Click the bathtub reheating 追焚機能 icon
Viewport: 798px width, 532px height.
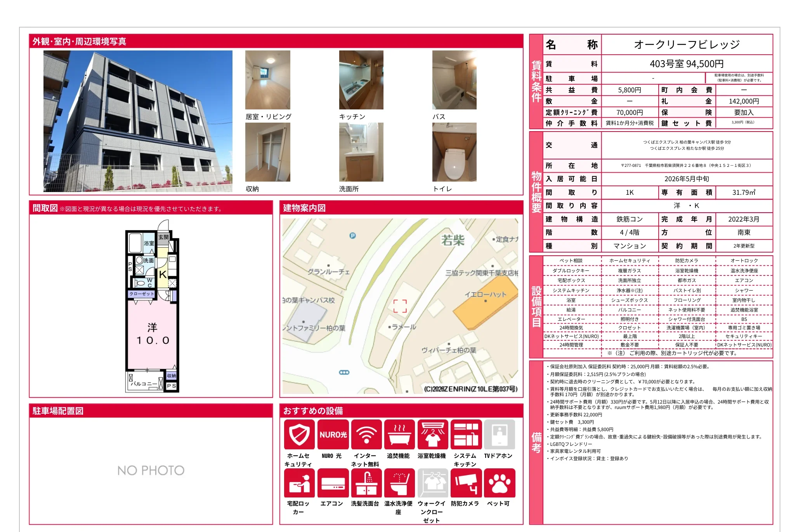point(399,434)
